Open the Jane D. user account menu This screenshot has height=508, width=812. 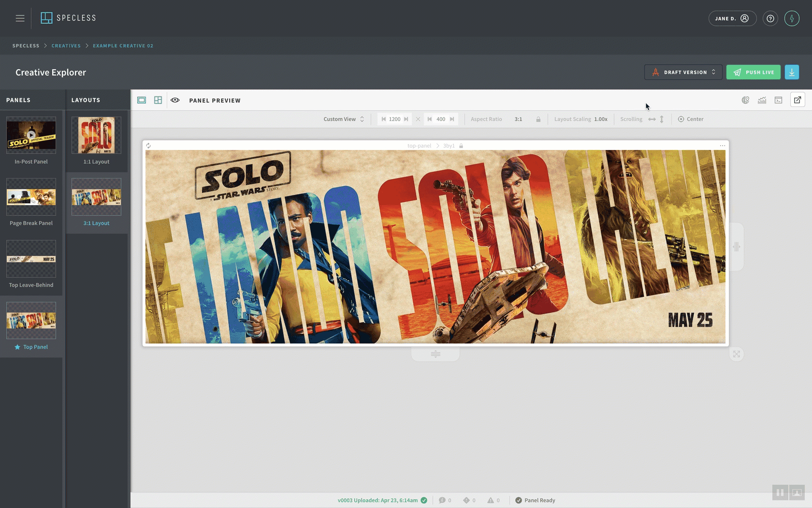point(732,18)
